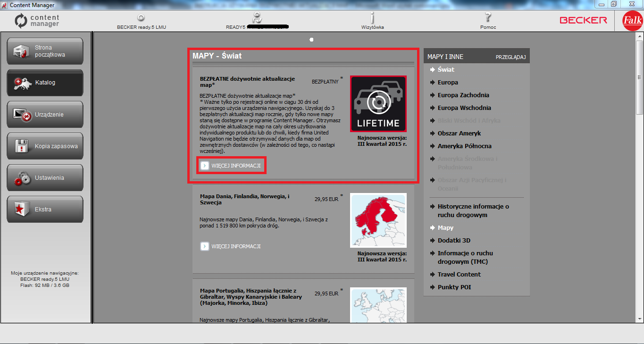Screen dimensions: 644x344
Task: Click the Portugal and Spain map thumbnail
Action: (378, 305)
